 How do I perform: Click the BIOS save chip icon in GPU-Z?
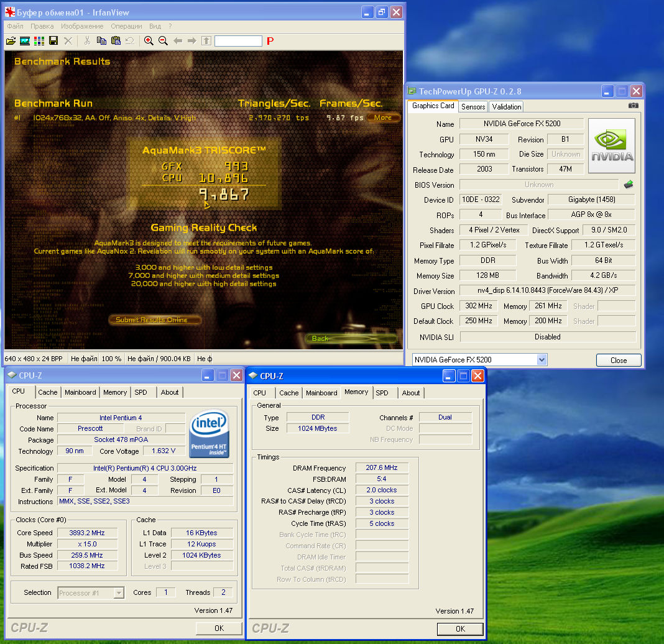(629, 185)
